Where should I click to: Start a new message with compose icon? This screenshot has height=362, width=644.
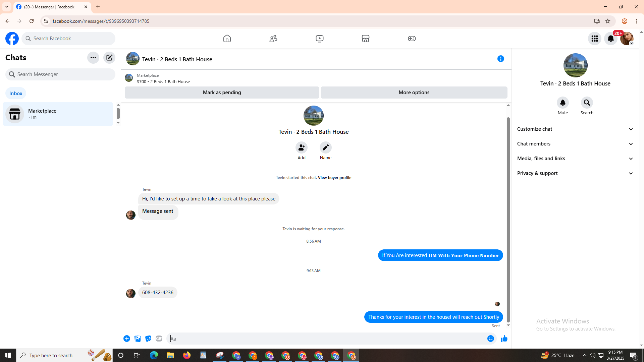click(x=109, y=58)
